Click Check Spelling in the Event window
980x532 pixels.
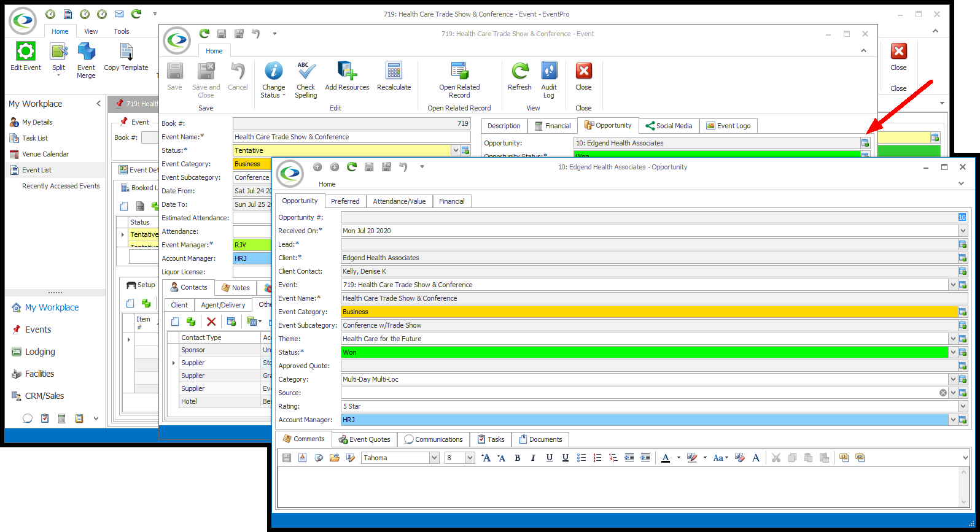click(306, 80)
